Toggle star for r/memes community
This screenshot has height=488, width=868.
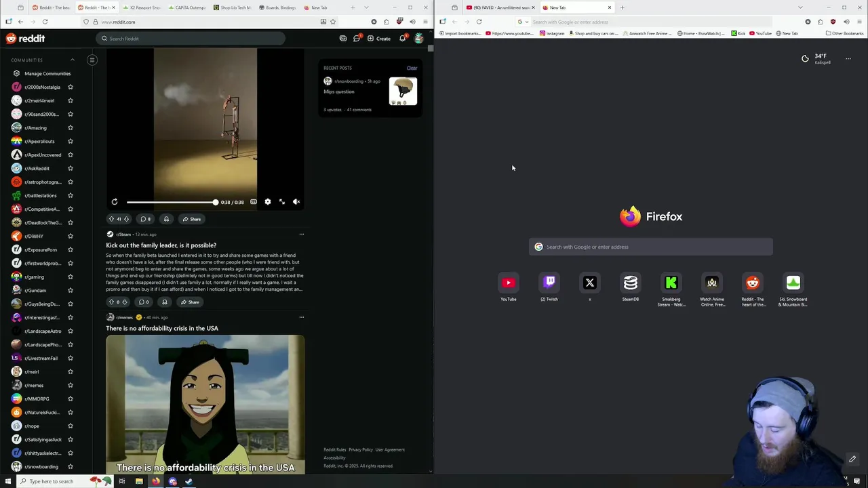[70, 385]
